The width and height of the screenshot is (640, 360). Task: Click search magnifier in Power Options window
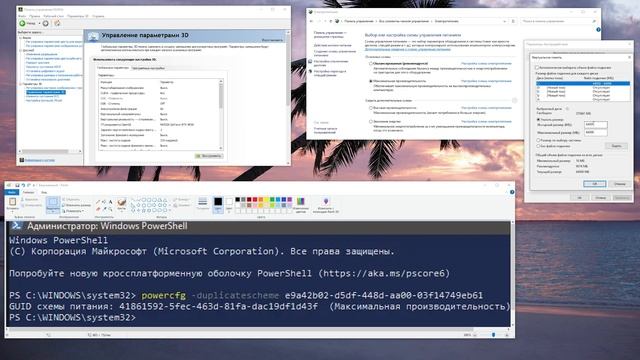pyautogui.click(x=594, y=21)
